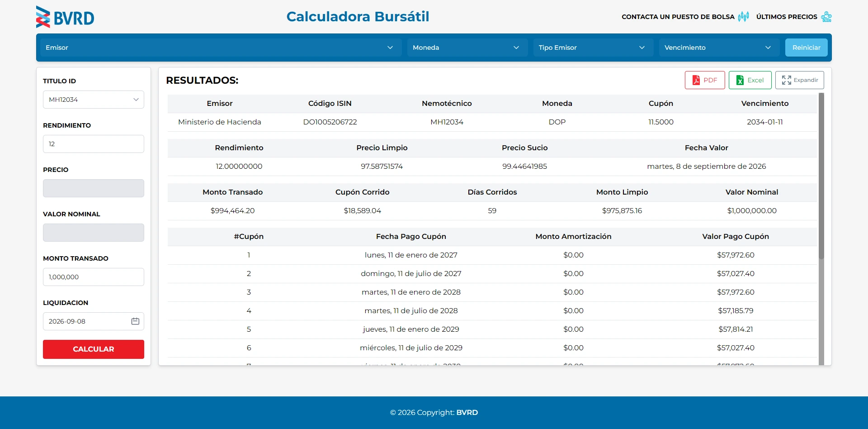The height and width of the screenshot is (429, 868).
Task: Click Precio Sucio value 99.44641985
Action: [x=525, y=167]
